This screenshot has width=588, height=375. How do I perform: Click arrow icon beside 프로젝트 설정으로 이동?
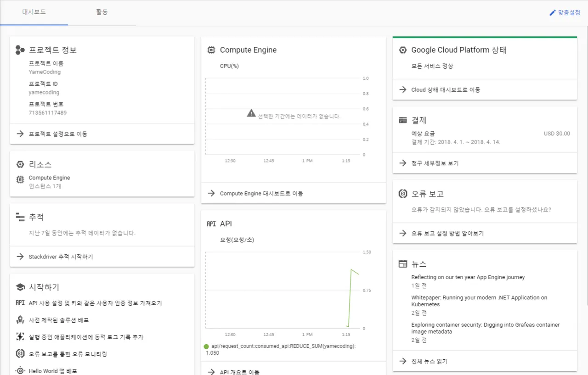coord(20,134)
